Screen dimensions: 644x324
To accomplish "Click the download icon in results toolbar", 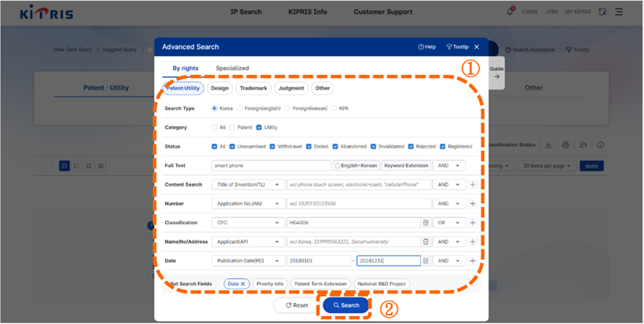I will click(548, 145).
